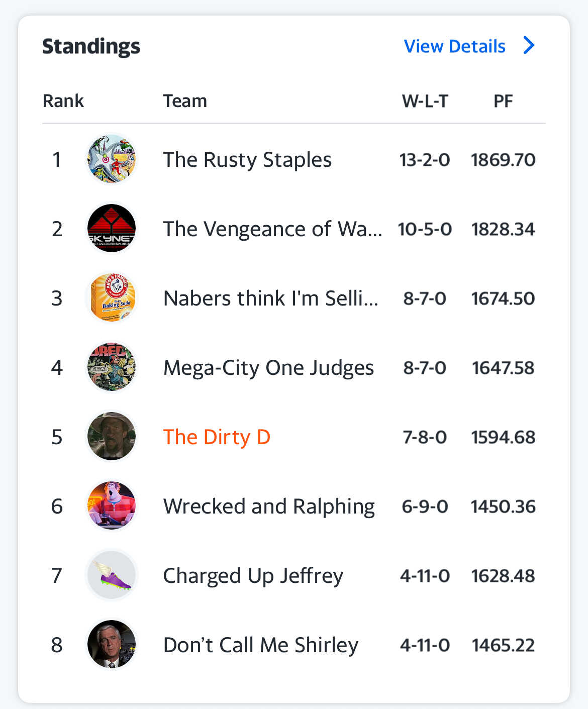Select the highlighted The Dirty D name
The width and height of the screenshot is (588, 709).
click(x=217, y=437)
